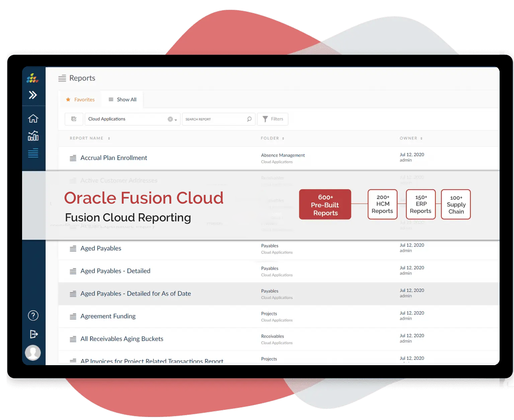Open the user profile avatar
Screen dimensions: 514x420
coord(33,352)
